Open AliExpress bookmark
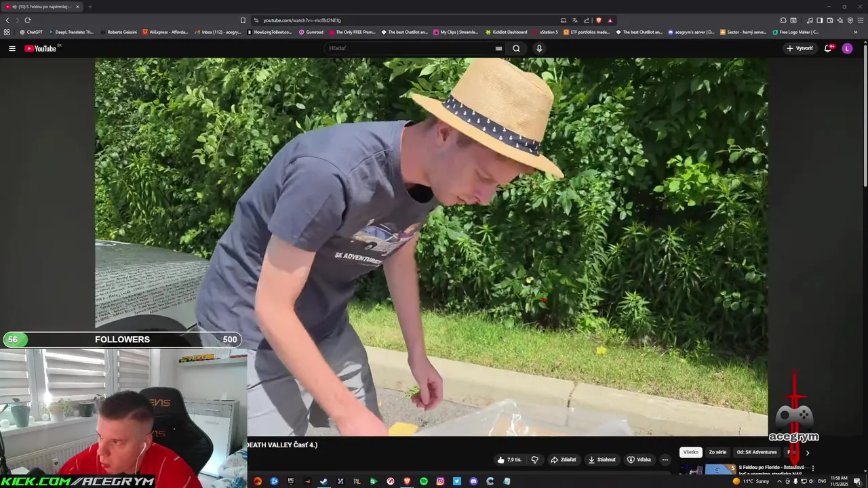Screen dimensions: 868x488 pyautogui.click(x=165, y=32)
